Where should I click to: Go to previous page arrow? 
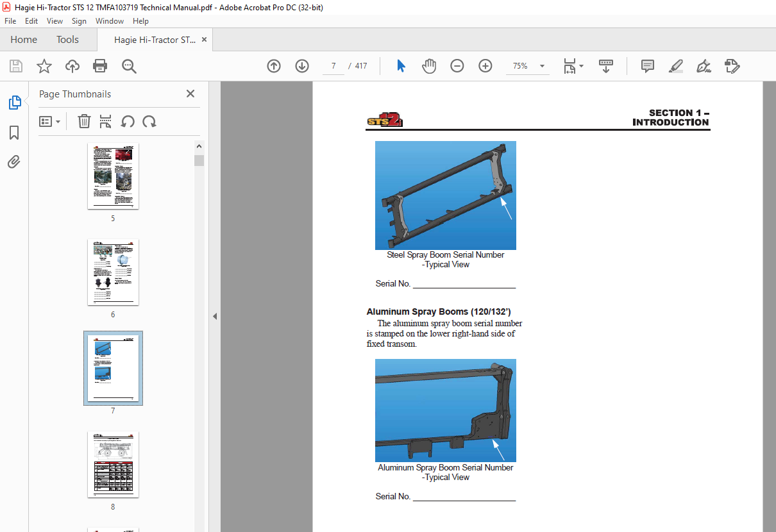tap(274, 66)
